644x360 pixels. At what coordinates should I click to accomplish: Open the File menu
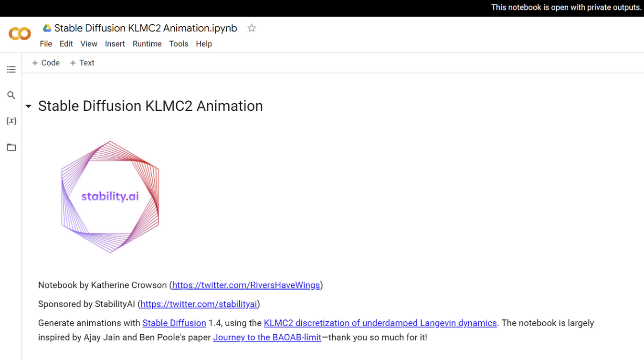pos(46,44)
